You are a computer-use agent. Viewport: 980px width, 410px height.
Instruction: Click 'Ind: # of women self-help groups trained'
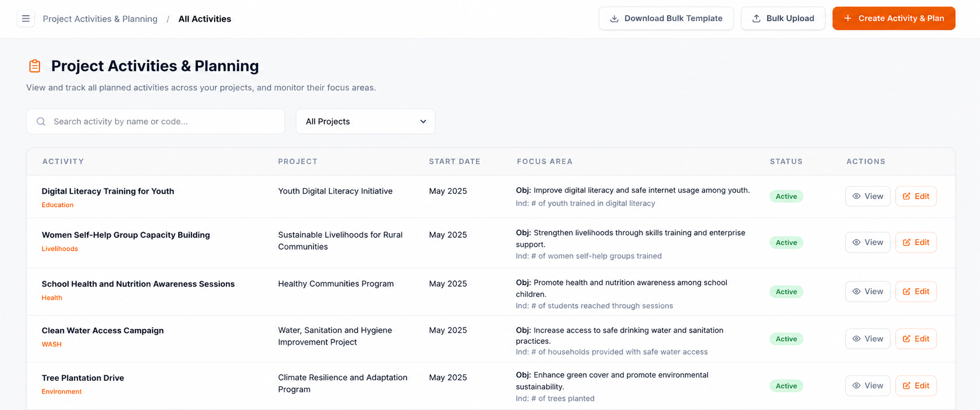point(589,256)
